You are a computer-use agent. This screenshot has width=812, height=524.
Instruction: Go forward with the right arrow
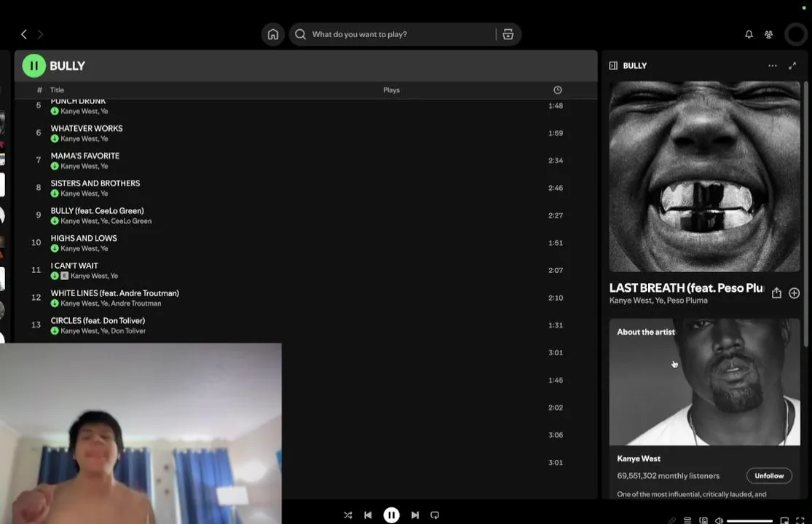(x=40, y=34)
